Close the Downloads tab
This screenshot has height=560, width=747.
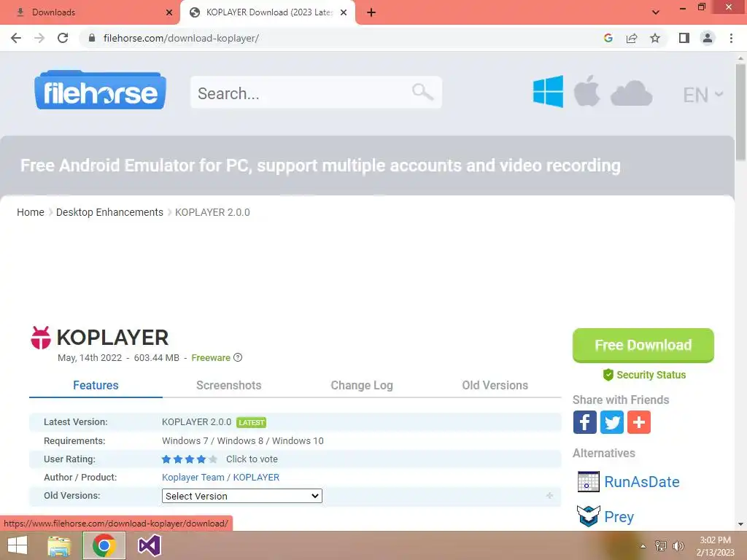169,12
